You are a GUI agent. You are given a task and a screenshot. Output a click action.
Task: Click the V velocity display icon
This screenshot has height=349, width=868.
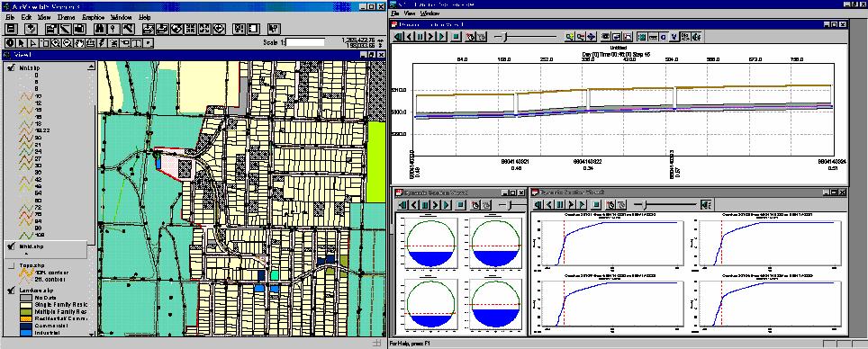674,37
